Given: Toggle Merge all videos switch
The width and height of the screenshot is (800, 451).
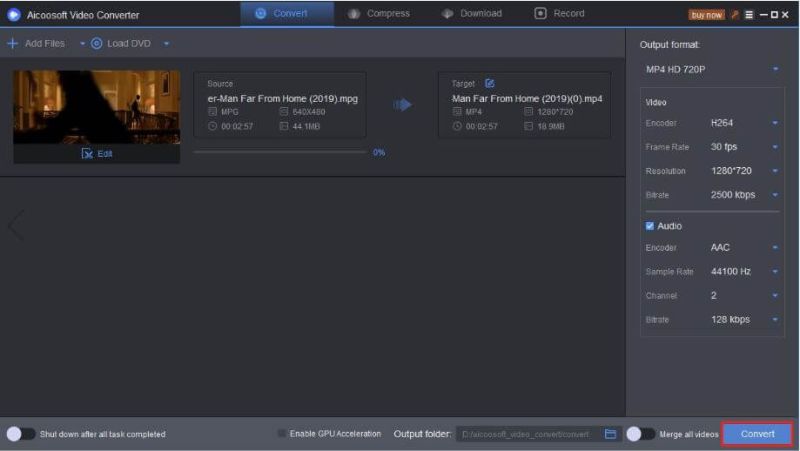Looking at the screenshot, I should (640, 434).
